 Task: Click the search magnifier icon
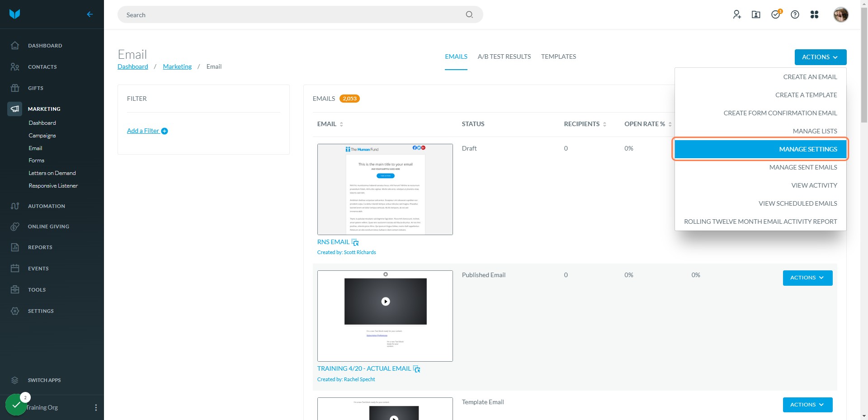point(469,14)
